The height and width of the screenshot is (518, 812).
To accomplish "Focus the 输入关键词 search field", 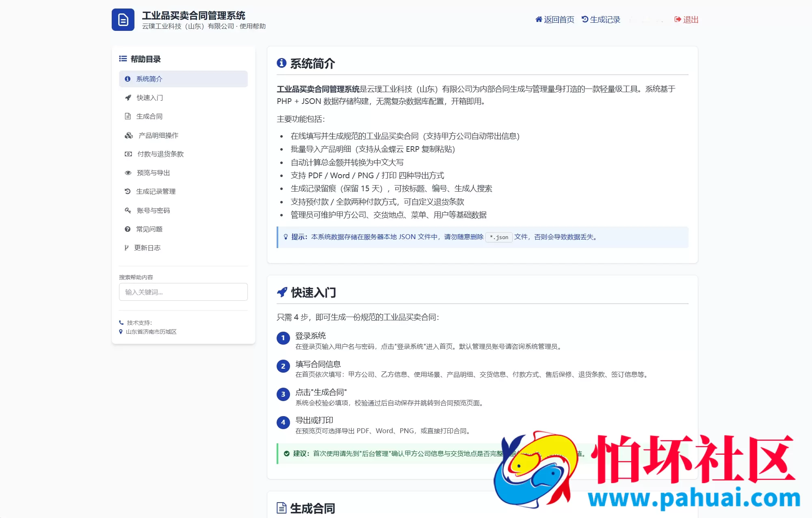I will 183,292.
